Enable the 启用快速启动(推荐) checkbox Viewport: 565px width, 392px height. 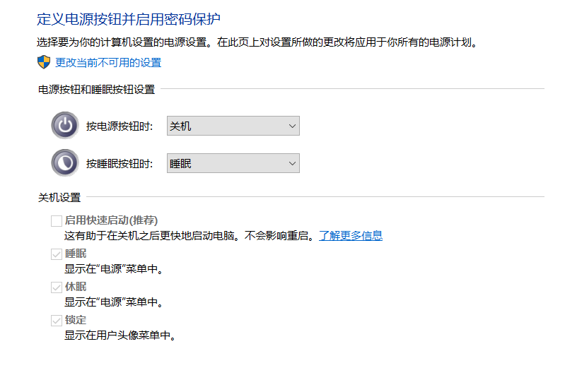57,220
